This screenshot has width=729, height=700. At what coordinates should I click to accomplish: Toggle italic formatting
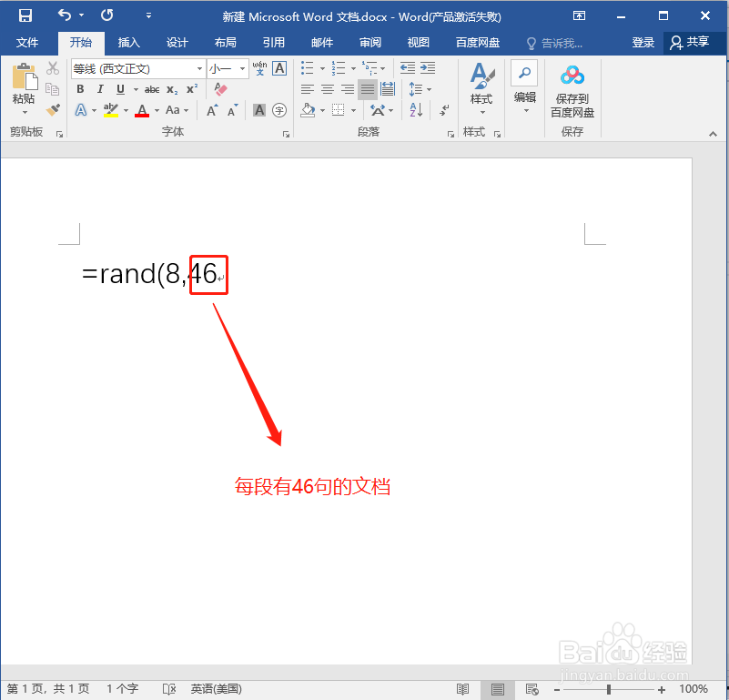click(100, 89)
